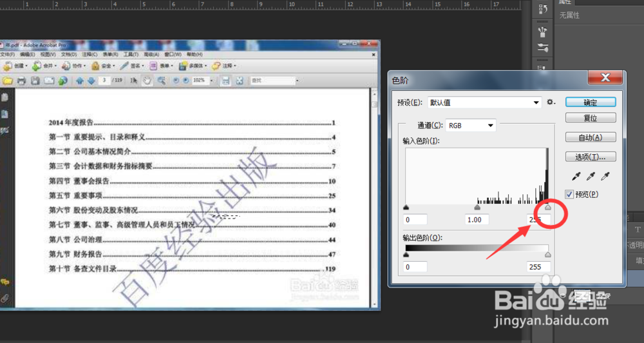Open the 视图(V) menu in Acrobat
Image resolution: width=644 pixels, height=343 pixels.
48,54
